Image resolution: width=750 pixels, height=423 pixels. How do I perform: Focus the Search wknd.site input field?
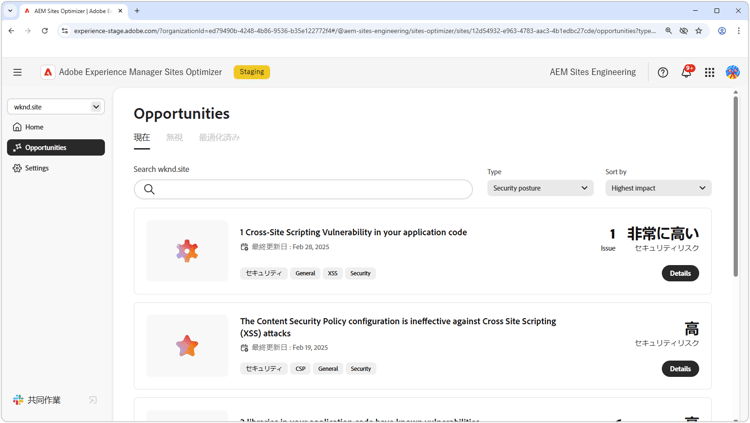[x=303, y=189]
